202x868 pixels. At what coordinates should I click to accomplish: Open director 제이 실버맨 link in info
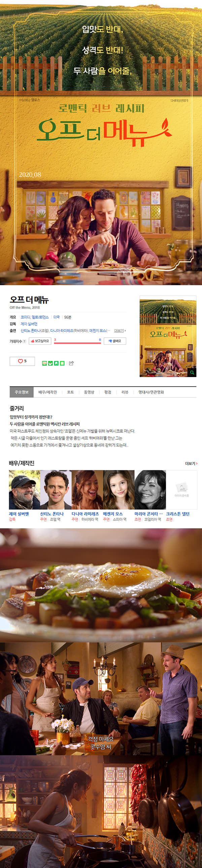(x=29, y=324)
